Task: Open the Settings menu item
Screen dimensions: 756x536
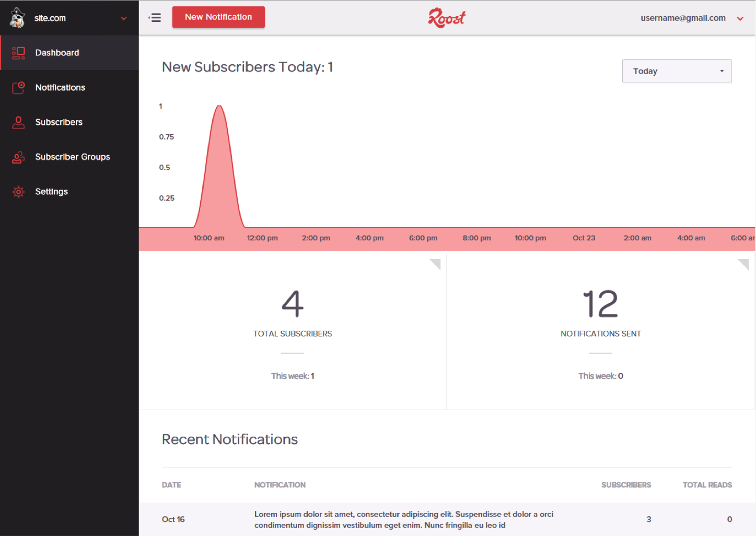Action: [x=52, y=192]
